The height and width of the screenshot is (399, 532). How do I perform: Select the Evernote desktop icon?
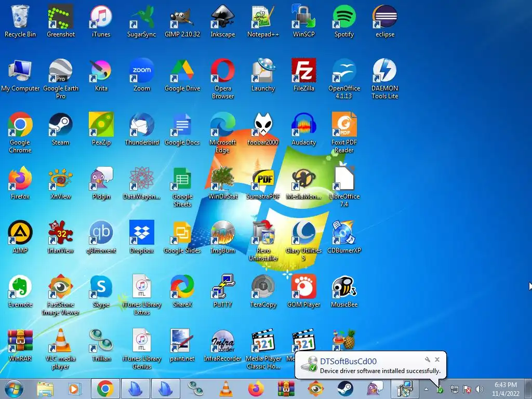[20, 291]
